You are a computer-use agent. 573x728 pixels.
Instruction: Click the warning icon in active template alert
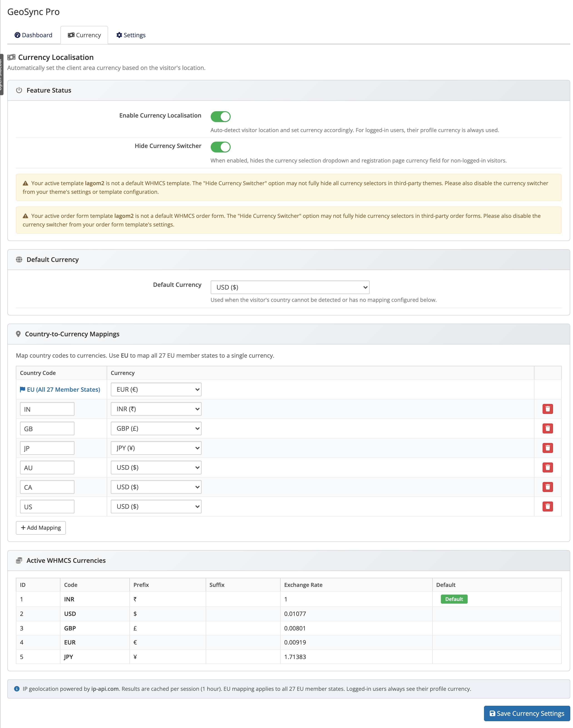pos(25,183)
